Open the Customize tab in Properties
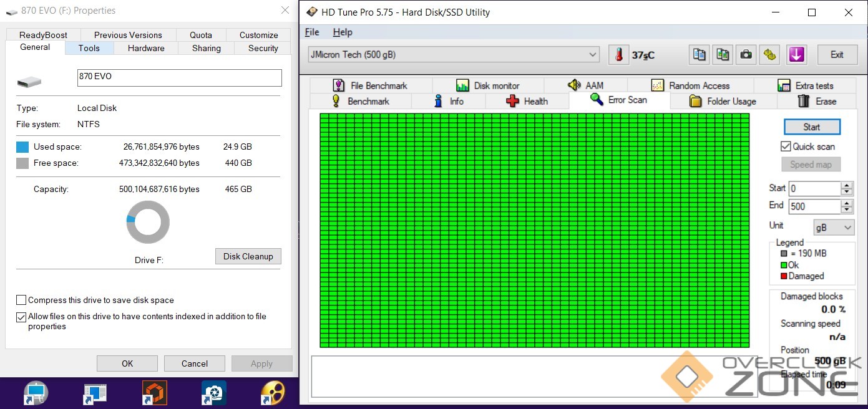868x409 pixels. point(259,35)
